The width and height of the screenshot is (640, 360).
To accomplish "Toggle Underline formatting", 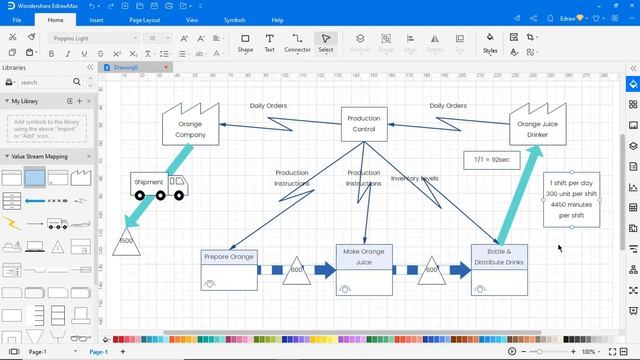I will 84,53.
